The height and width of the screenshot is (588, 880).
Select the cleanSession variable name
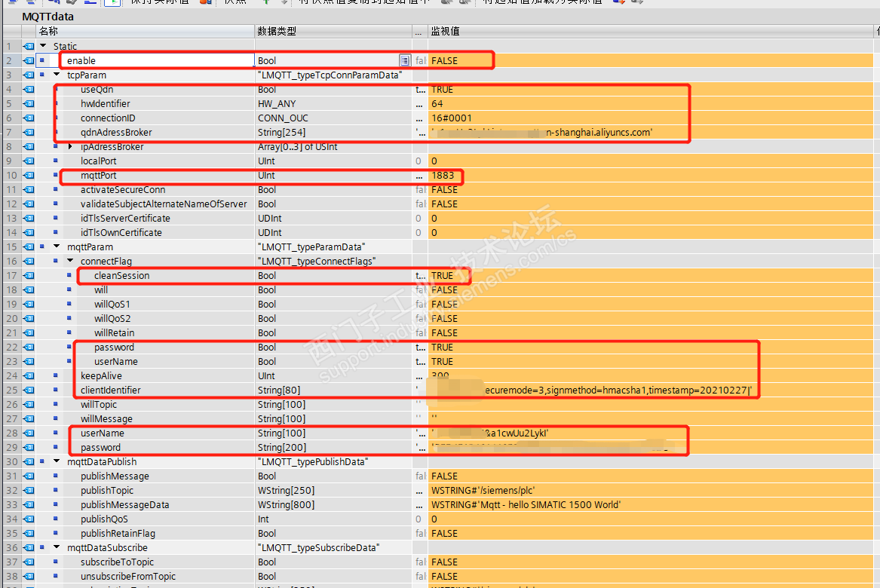pos(122,275)
